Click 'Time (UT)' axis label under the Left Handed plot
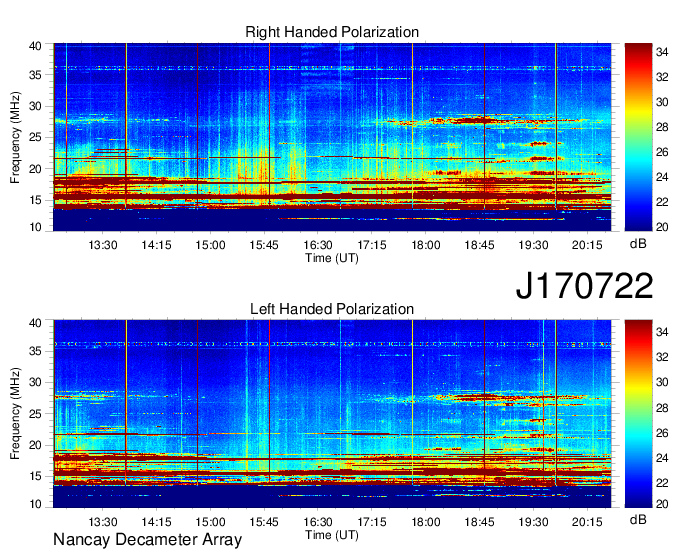Screen dimensions: 680x552 332,535
